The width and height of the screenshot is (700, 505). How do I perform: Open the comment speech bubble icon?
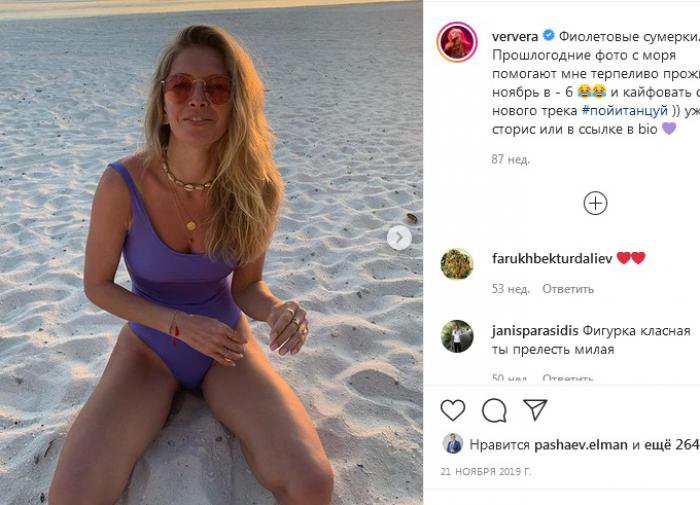494,410
